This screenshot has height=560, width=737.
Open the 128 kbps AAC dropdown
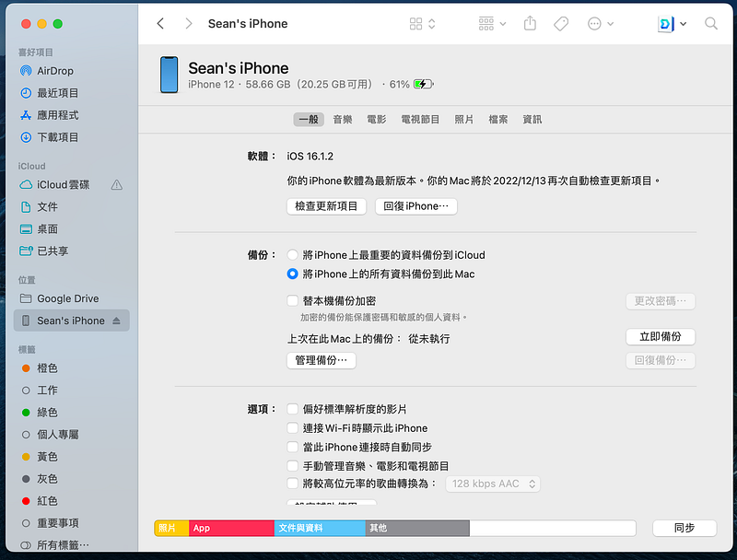(x=493, y=484)
